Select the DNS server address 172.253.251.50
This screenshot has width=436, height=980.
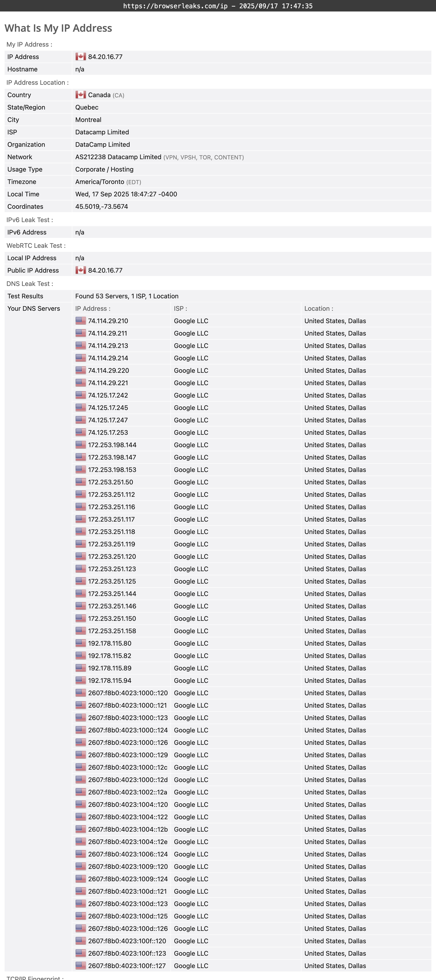[111, 482]
